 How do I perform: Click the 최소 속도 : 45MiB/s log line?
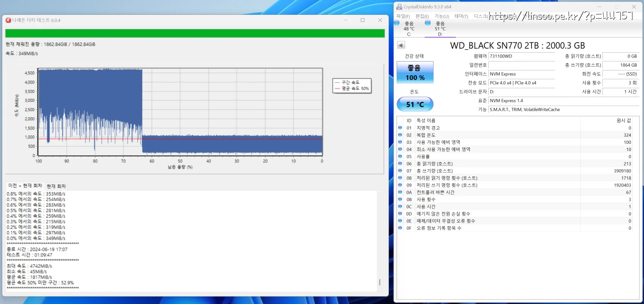tap(27, 272)
